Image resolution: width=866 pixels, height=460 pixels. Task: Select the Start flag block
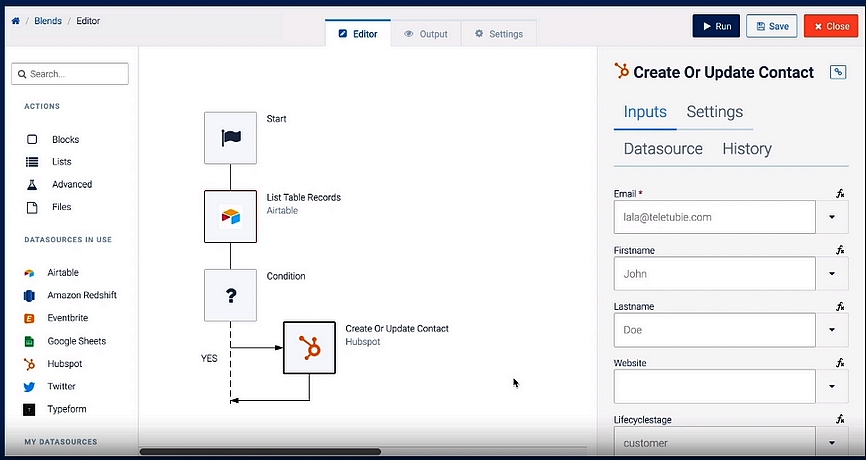[x=230, y=138]
